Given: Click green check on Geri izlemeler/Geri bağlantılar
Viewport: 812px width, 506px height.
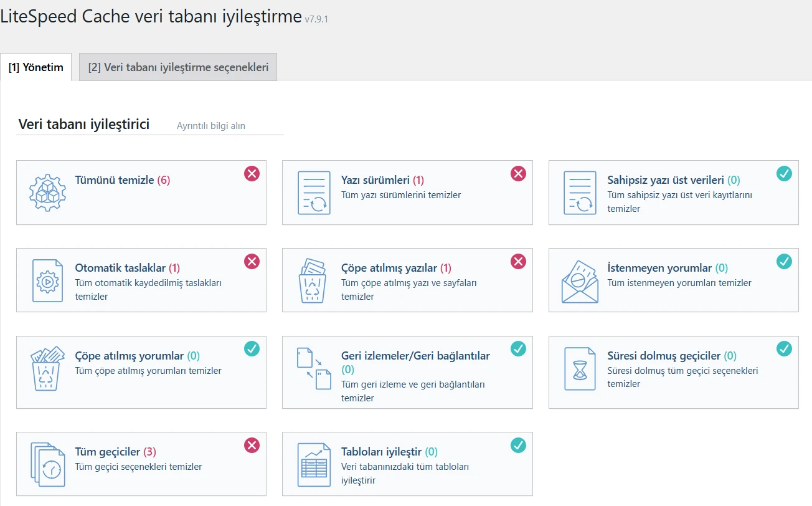Looking at the screenshot, I should coord(518,348).
